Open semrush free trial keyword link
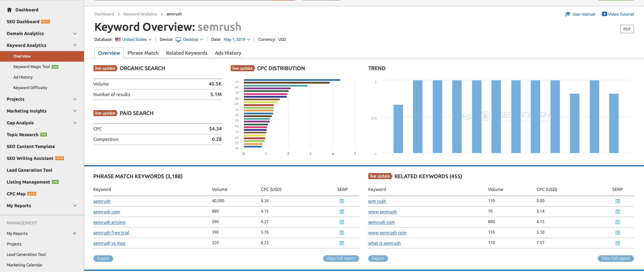Image resolution: width=644 pixels, height=272 pixels. (x=111, y=232)
